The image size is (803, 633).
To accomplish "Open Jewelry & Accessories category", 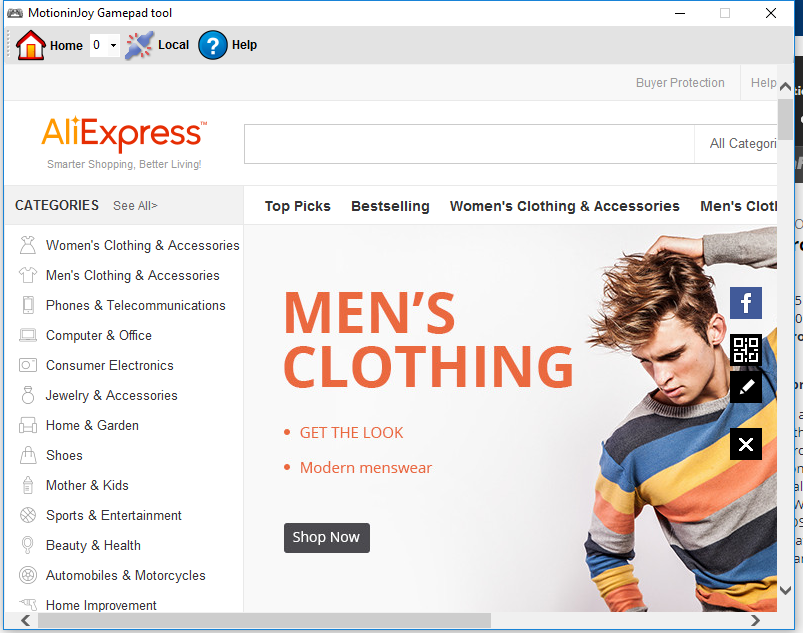I will [112, 395].
